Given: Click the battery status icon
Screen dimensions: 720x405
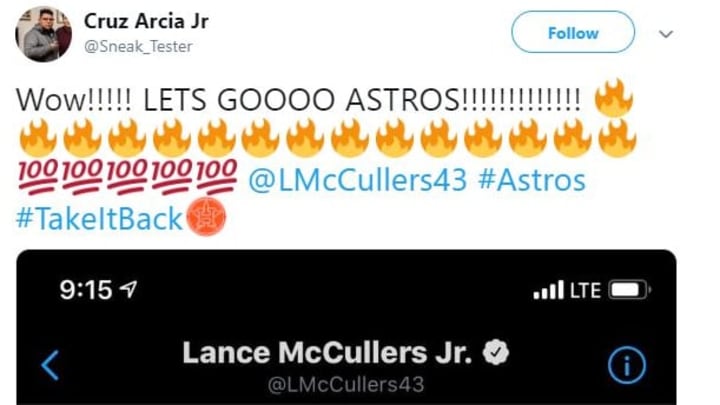Looking at the screenshot, I should 630,290.
